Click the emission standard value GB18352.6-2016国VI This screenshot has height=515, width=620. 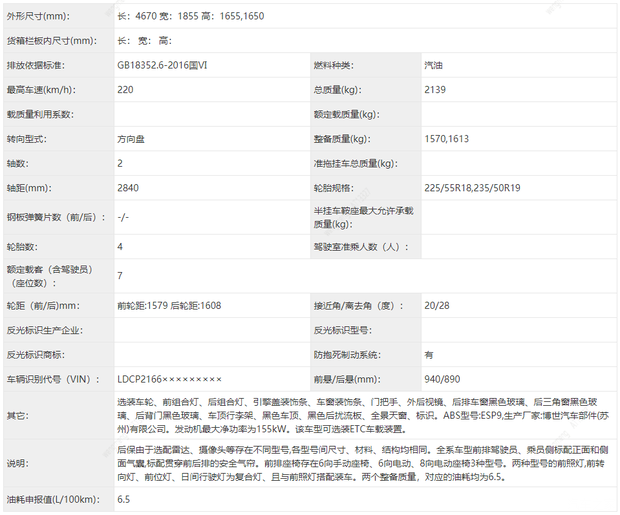[168, 65]
